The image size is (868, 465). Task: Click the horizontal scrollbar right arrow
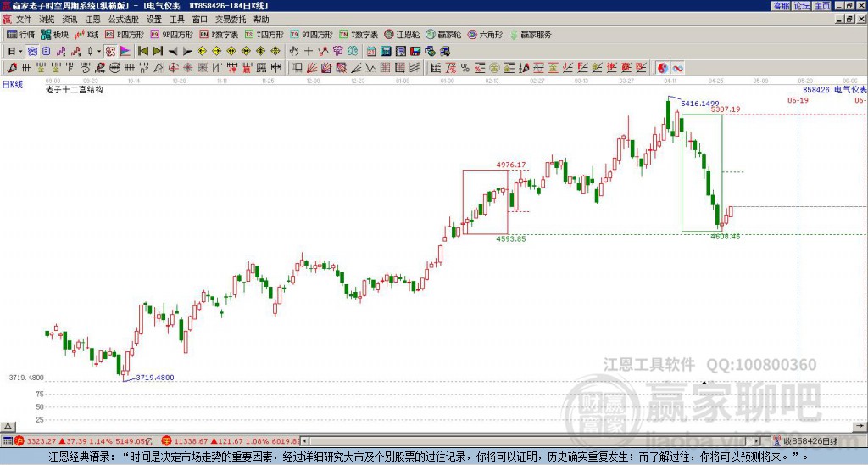click(757, 441)
